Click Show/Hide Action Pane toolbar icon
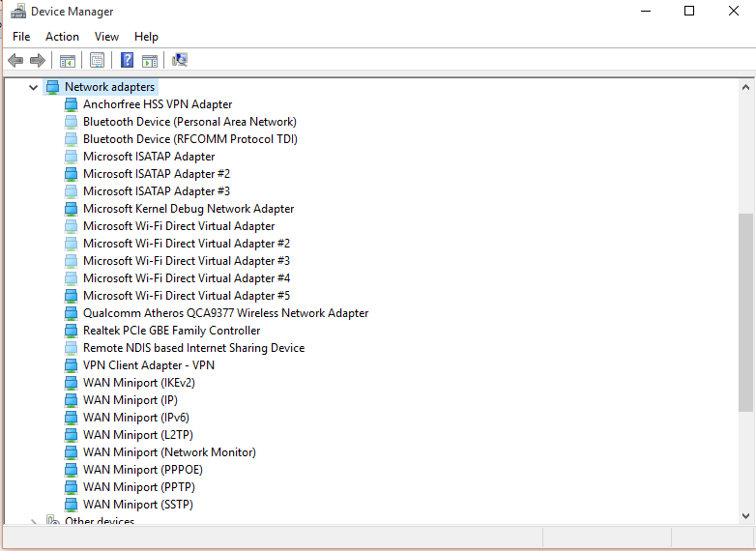756x551 pixels. coord(150,61)
